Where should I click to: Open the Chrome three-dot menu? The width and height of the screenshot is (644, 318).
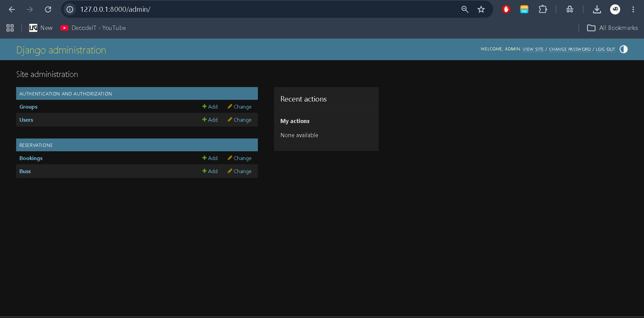(x=633, y=9)
